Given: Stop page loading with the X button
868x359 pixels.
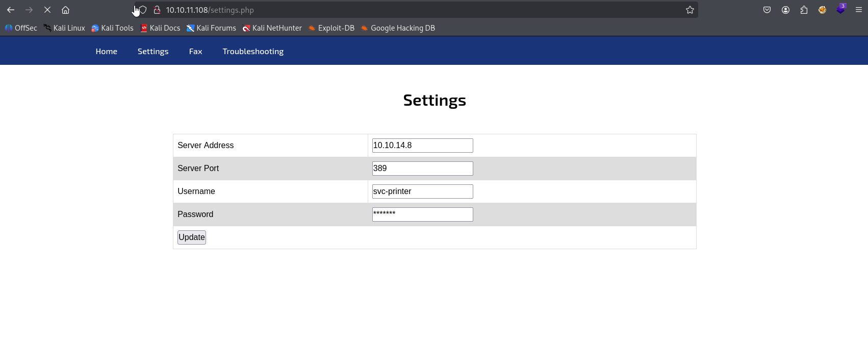Looking at the screenshot, I should coord(47,10).
